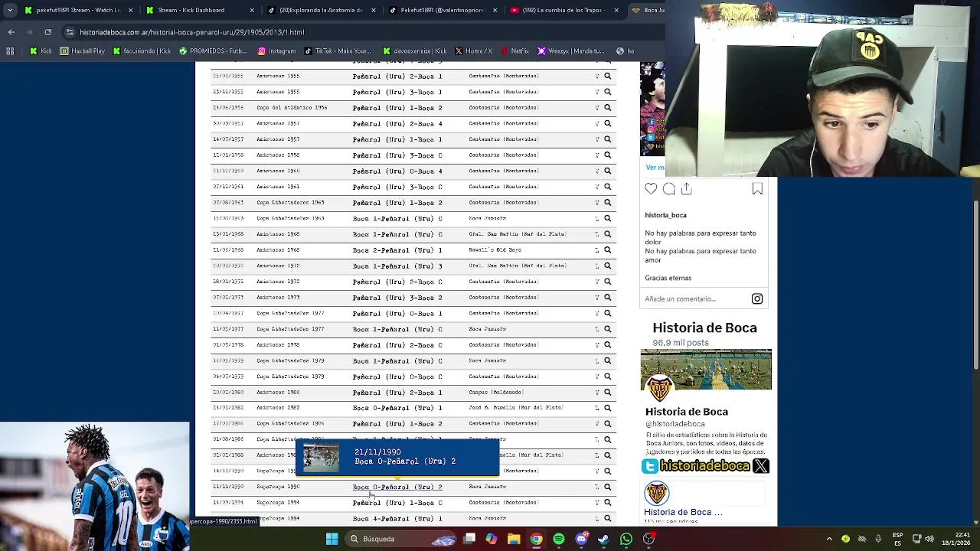Viewport: 980px width, 551px height.
Task: Open davooxeneize Kick bookmark
Action: pyautogui.click(x=416, y=51)
